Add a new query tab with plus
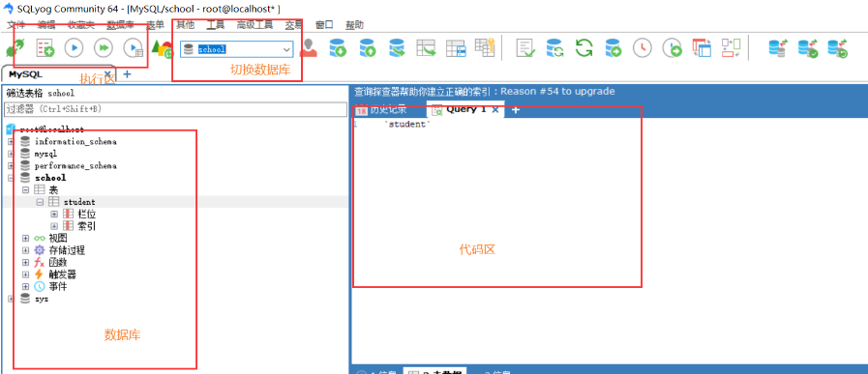868x374 pixels. click(x=516, y=110)
